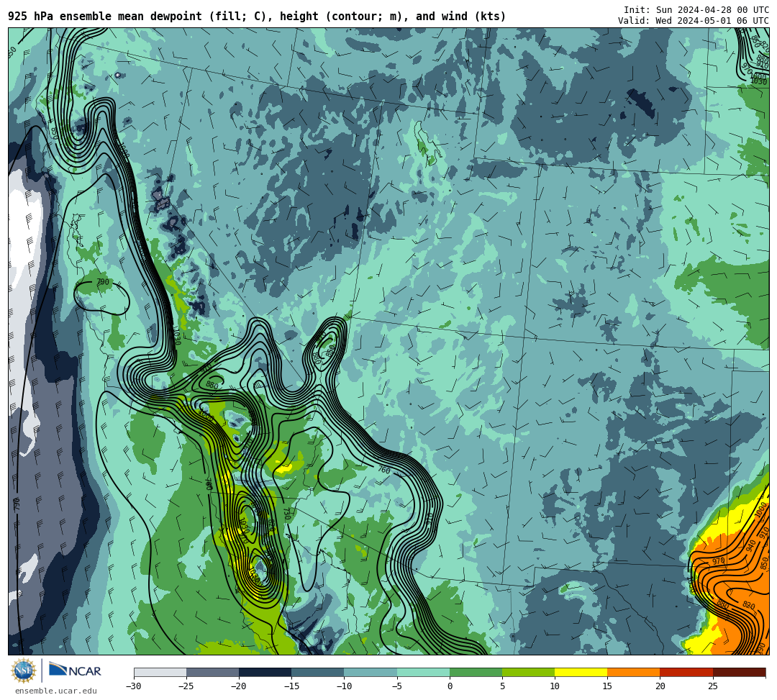Pick the medium teal -10 to -5 colorbar segment
The image size is (777, 700).
click(x=371, y=672)
